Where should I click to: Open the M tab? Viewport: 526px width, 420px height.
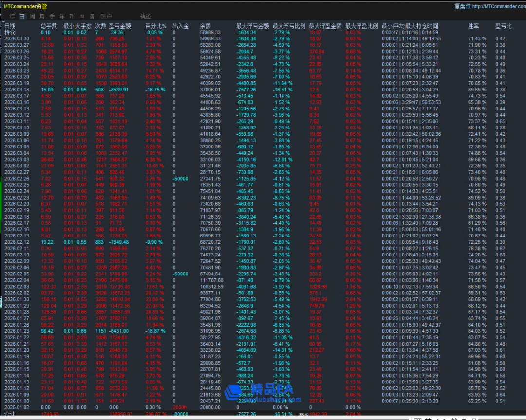pos(82,17)
